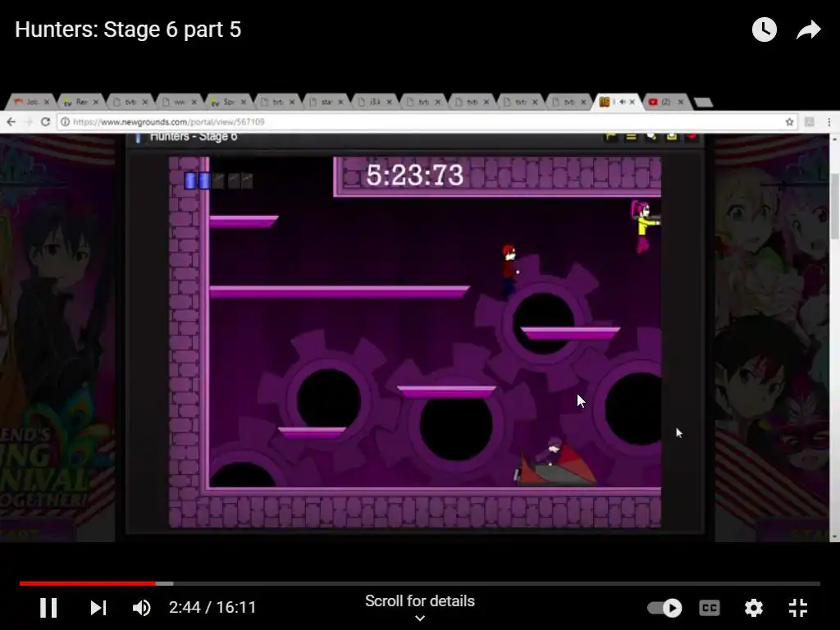Switch to the i3.k browser tab

click(375, 102)
